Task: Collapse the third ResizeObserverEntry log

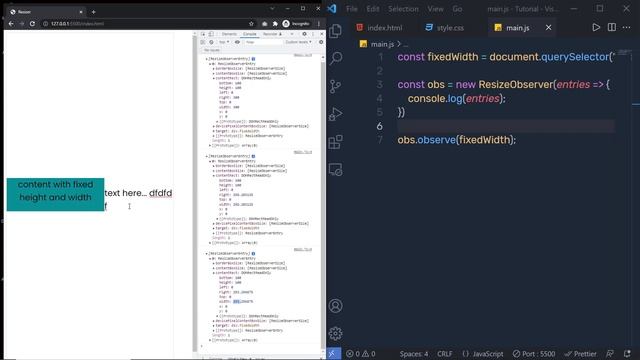Action: coord(207,253)
